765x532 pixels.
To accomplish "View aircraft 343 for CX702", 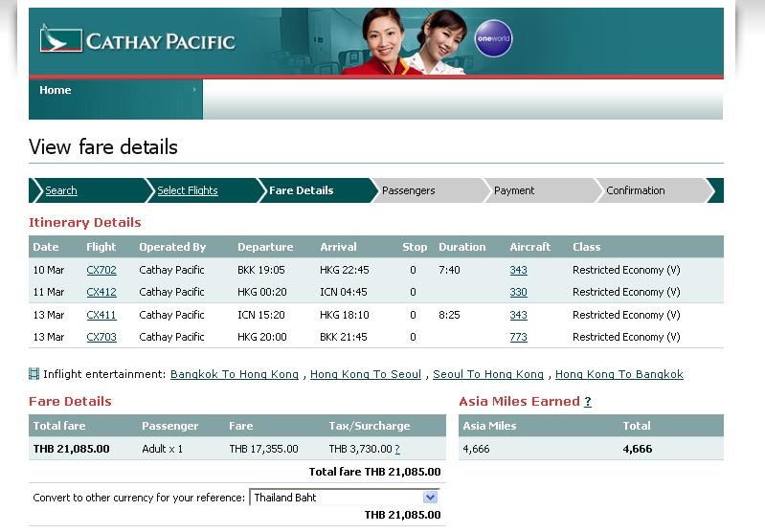I will point(518,270).
